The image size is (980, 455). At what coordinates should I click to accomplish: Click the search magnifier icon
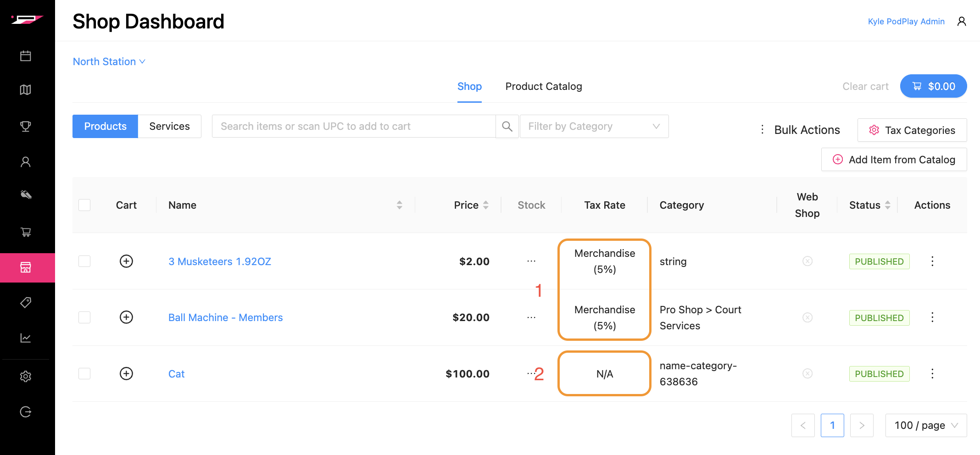(507, 127)
